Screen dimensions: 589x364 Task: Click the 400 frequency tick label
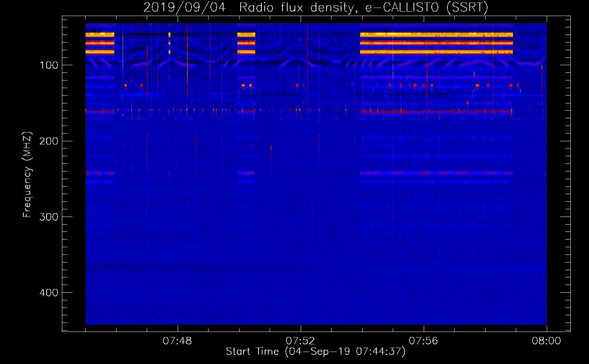coord(49,293)
